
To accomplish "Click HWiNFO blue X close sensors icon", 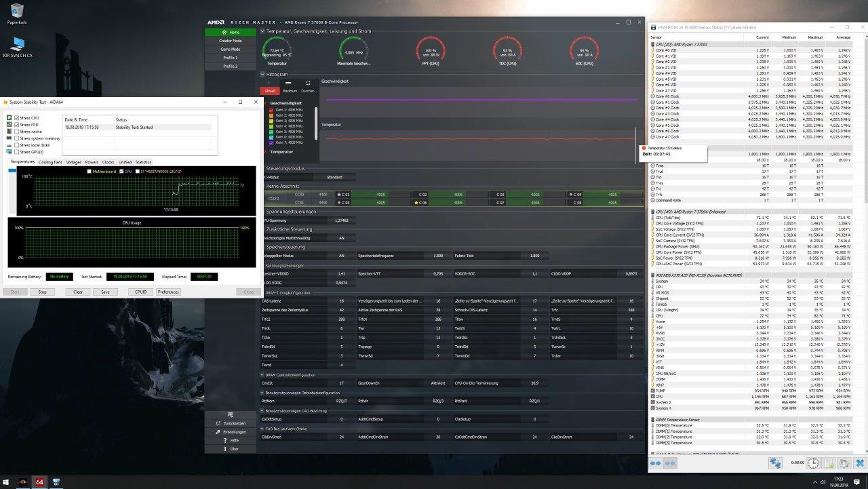I will pos(859,463).
